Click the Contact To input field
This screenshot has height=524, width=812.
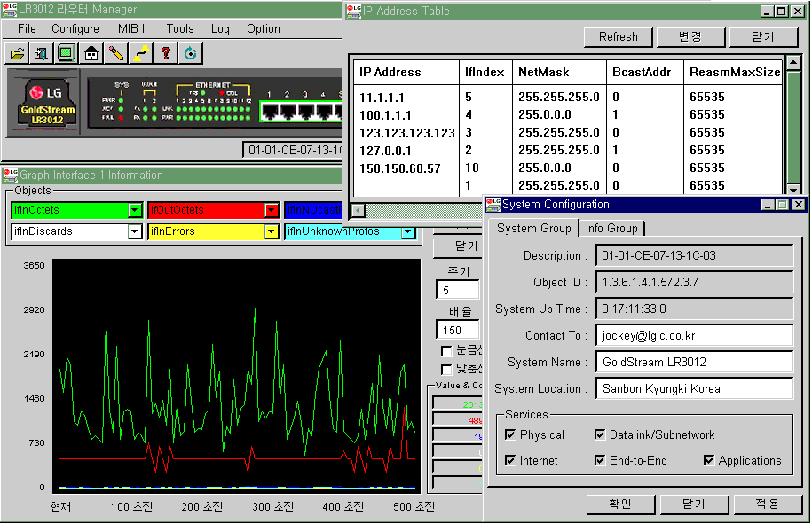click(695, 335)
